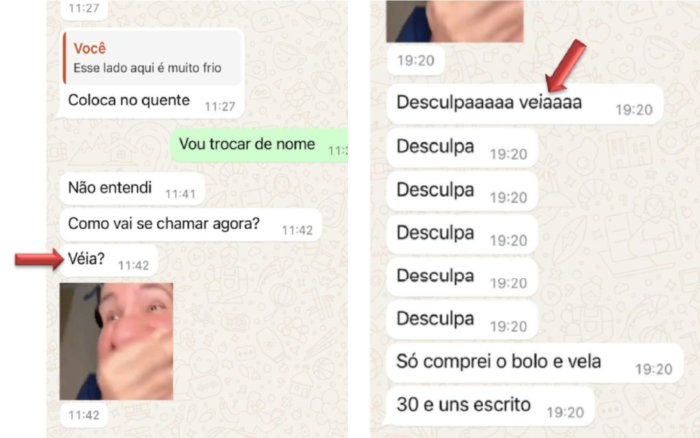Tap 'Só comprei o bolo e vela' message
Viewport: 700px width, 438px height.
point(535,363)
